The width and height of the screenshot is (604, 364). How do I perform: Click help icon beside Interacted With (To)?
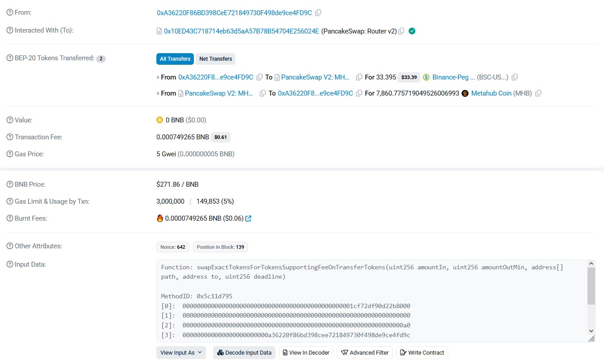tap(10, 30)
